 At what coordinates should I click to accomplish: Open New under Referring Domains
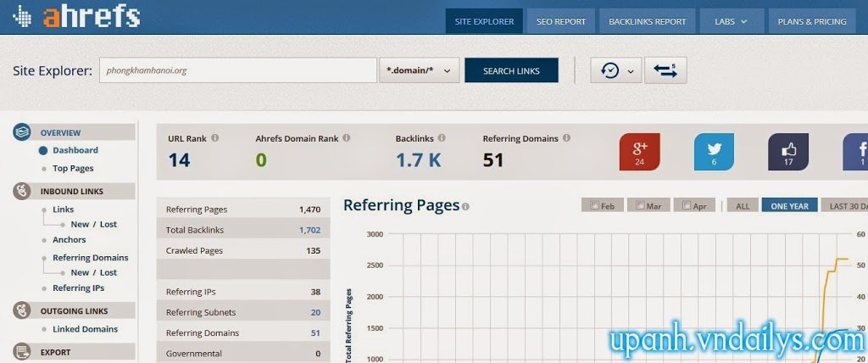pyautogui.click(x=80, y=272)
